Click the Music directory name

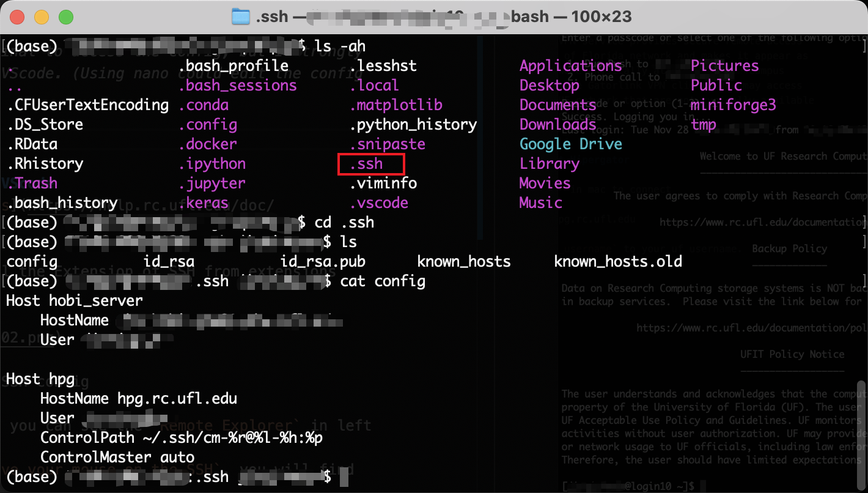coord(541,202)
